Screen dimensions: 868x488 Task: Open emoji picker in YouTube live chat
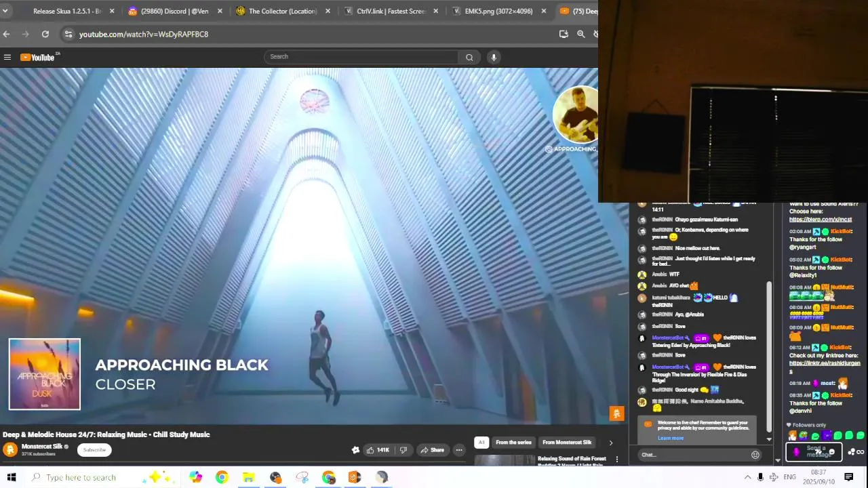point(755,455)
